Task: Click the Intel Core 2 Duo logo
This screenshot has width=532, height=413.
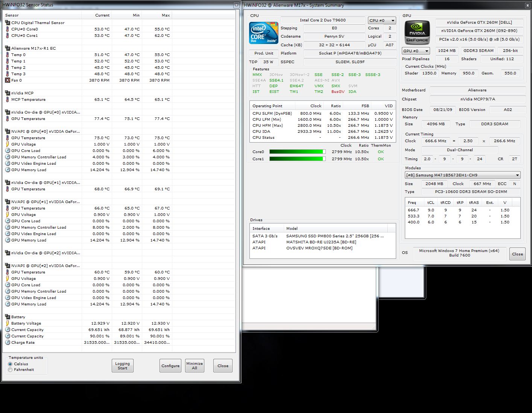Action: pos(263,33)
